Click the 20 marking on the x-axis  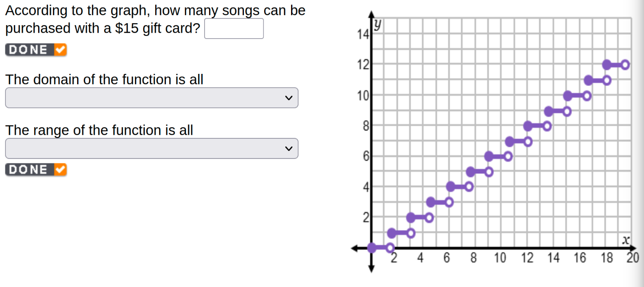(633, 258)
